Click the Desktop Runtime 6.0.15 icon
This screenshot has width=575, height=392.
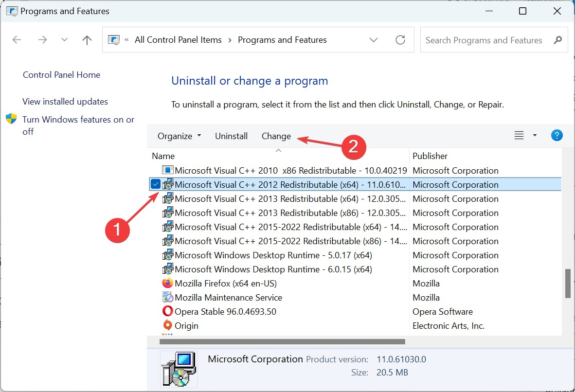pyautogui.click(x=167, y=269)
